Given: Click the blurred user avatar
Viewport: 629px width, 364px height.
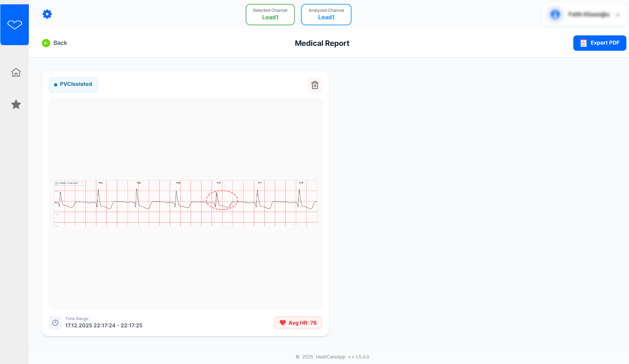Looking at the screenshot, I should pyautogui.click(x=555, y=14).
